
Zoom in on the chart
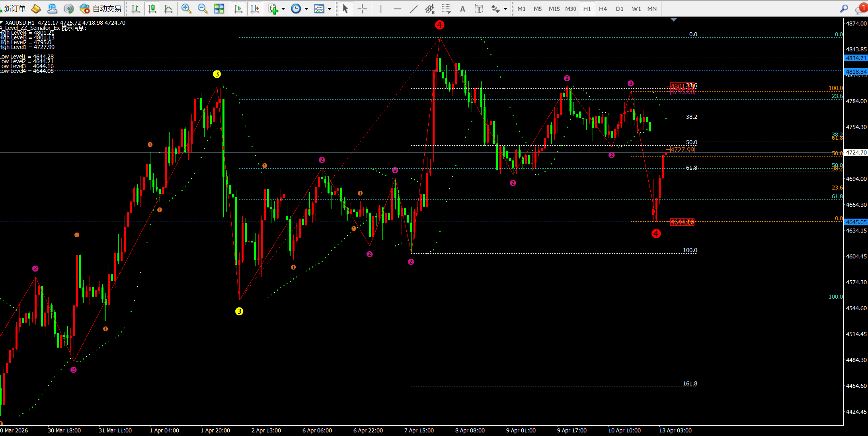(186, 8)
